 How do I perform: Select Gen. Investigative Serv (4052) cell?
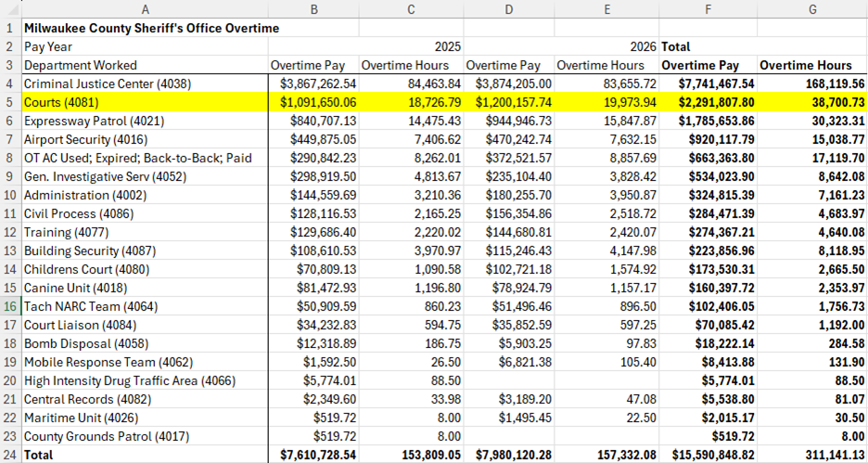click(x=145, y=176)
